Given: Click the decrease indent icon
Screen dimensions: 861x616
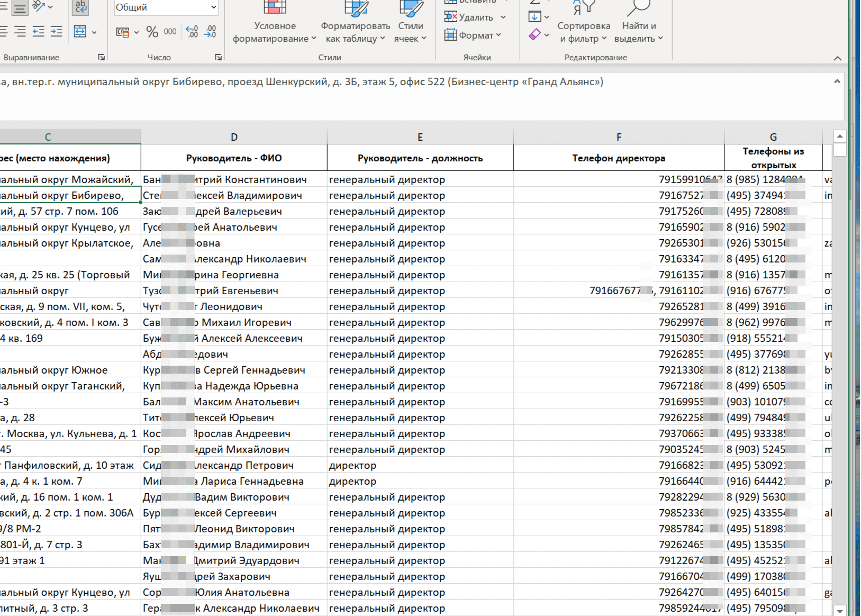Looking at the screenshot, I should click(x=39, y=32).
